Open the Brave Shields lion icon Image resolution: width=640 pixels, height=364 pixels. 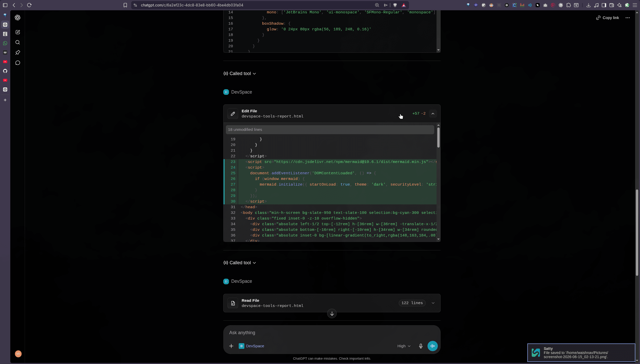(x=395, y=5)
